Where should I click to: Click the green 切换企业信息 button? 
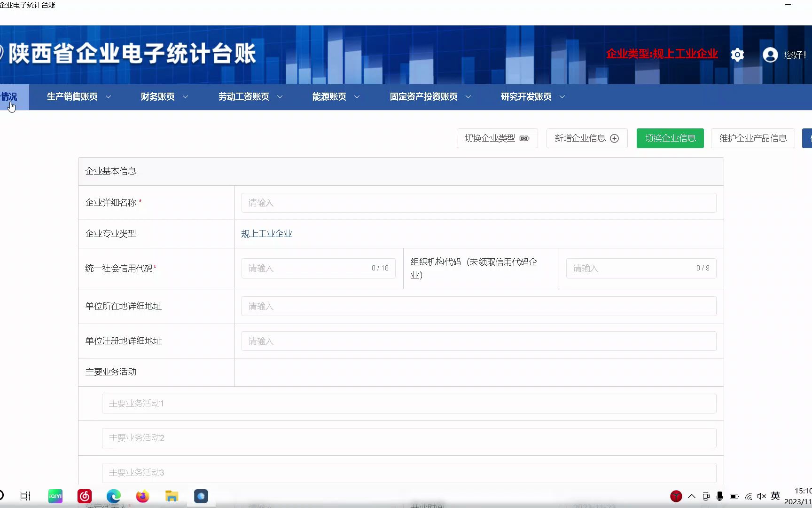[x=670, y=138]
